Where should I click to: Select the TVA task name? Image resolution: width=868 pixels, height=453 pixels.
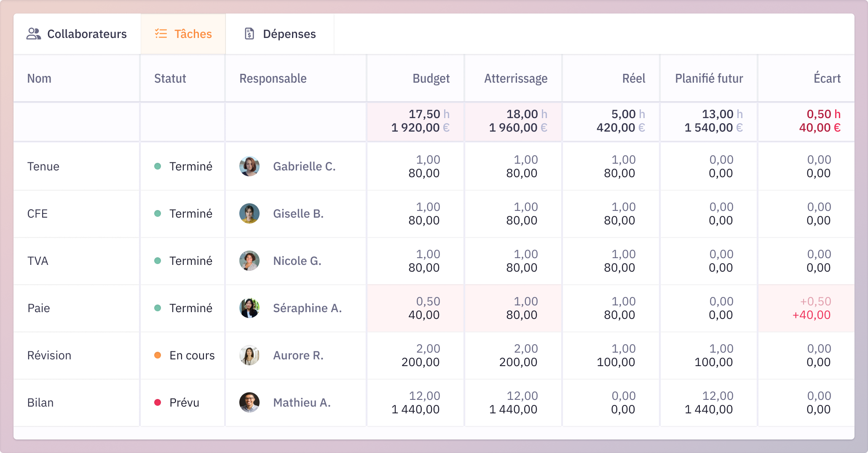[x=38, y=261]
